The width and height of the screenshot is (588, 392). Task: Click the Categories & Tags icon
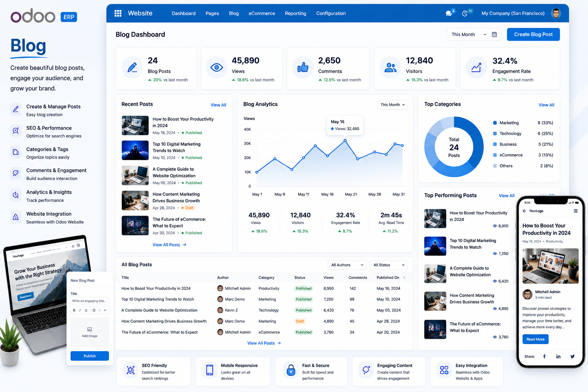tap(16, 152)
